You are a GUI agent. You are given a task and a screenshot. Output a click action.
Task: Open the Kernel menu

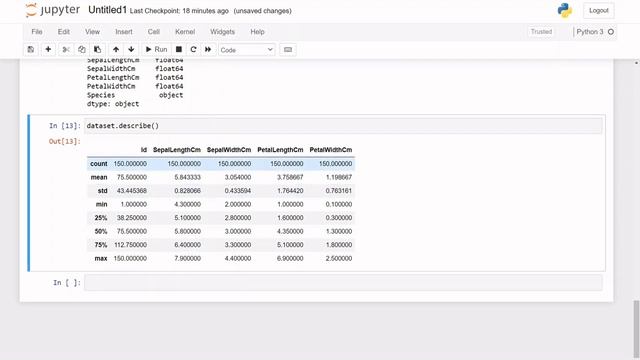pyautogui.click(x=185, y=31)
